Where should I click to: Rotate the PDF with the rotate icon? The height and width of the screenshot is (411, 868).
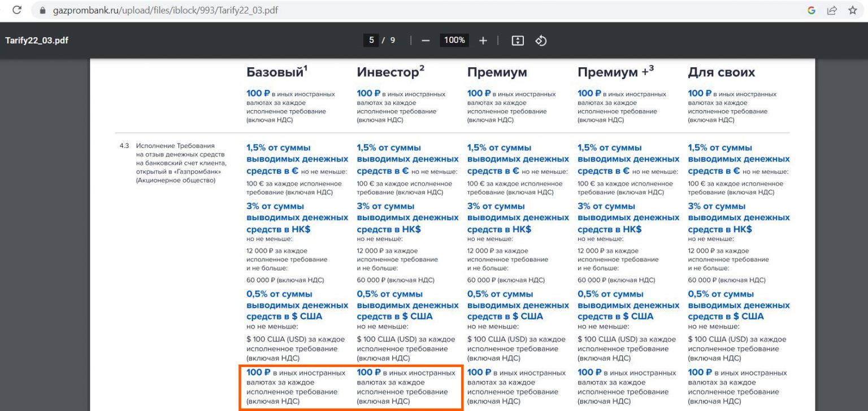tap(541, 41)
